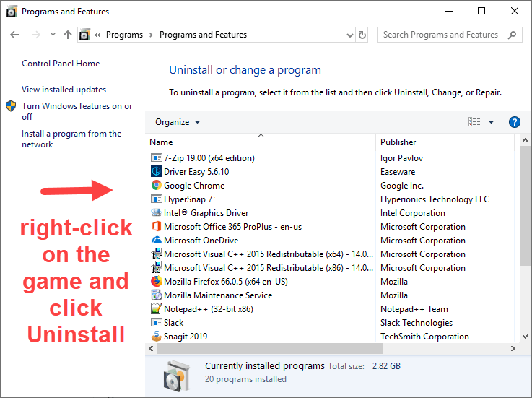Click the Google Chrome icon in list
532x398 pixels.
click(156, 186)
